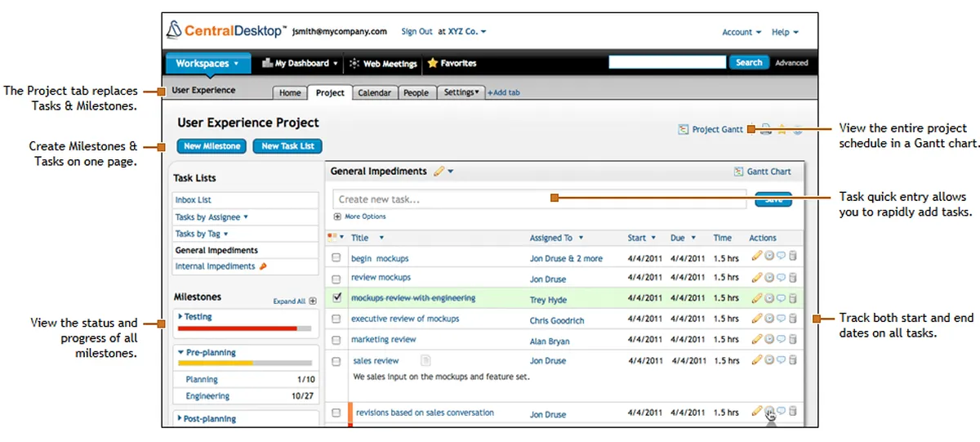Click the clock icon for mockups review with engineering

pos(768,298)
